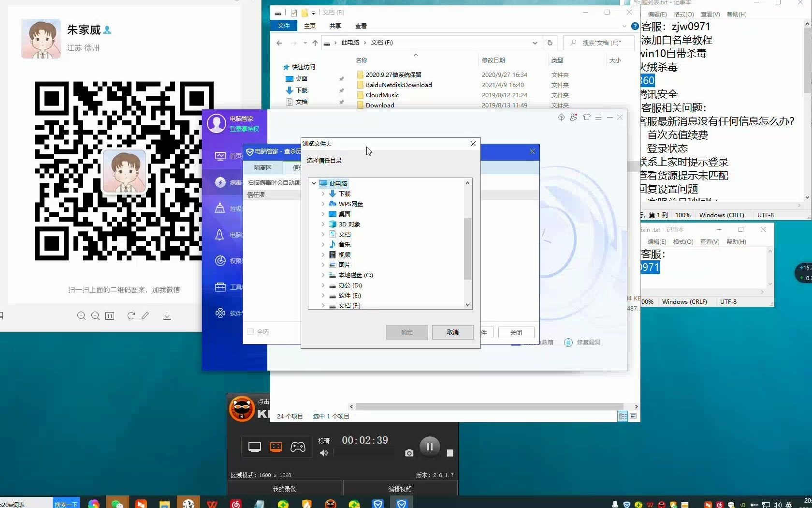
Task: Select 图片 in the folder tree
Action: pyautogui.click(x=345, y=265)
